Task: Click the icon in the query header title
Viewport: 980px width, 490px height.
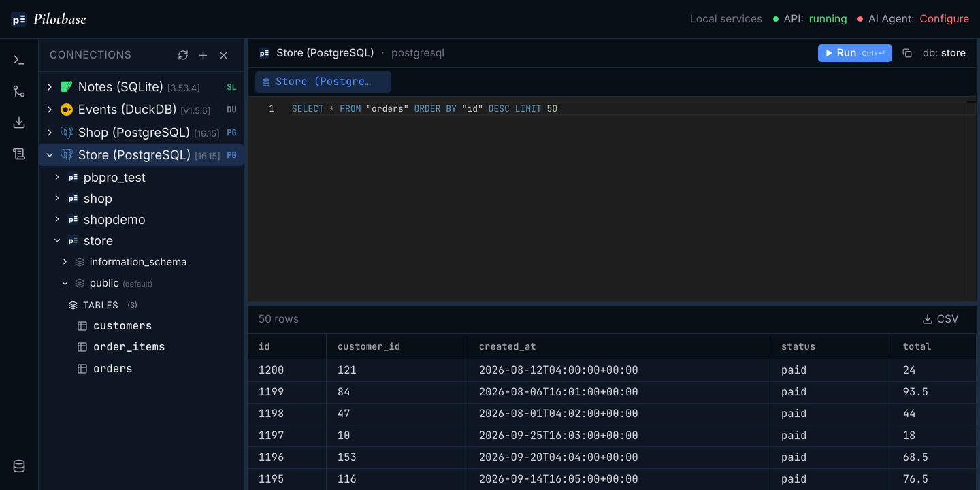Action: point(264,53)
